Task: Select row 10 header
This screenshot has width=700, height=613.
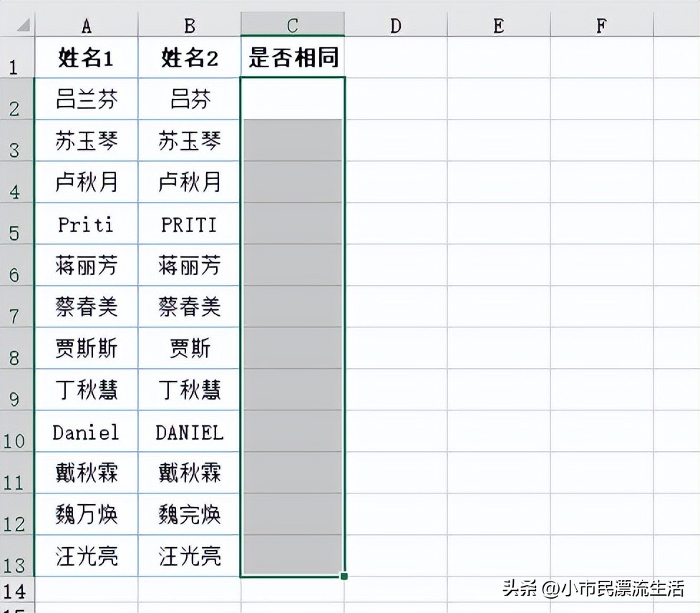Action: 16,431
